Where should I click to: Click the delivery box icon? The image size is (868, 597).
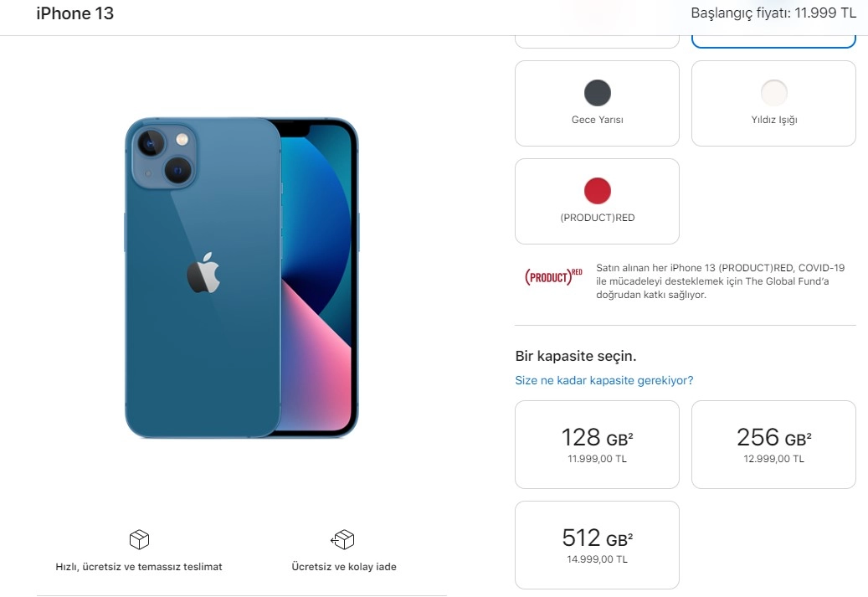pos(139,539)
